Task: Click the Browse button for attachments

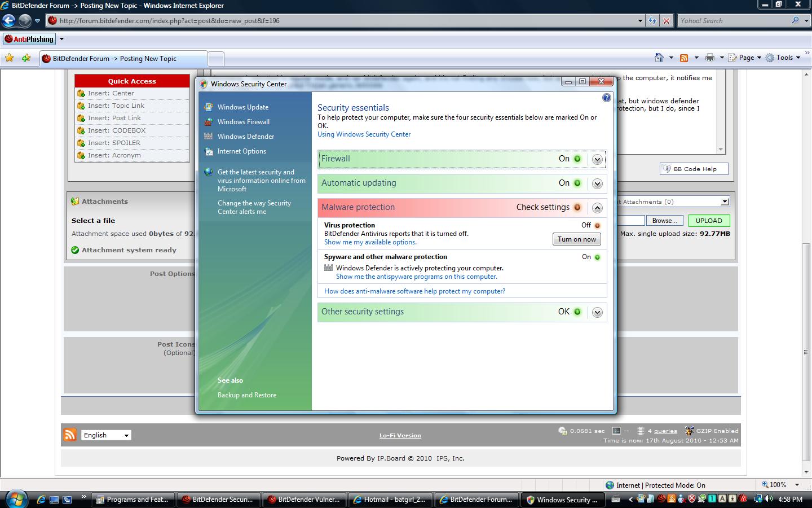Action: (x=664, y=221)
